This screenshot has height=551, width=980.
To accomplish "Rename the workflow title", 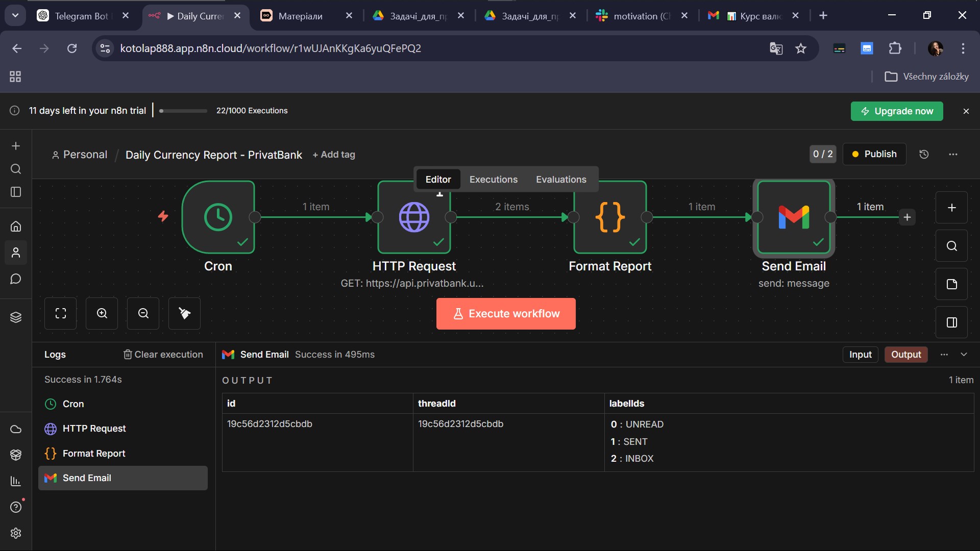I will click(x=214, y=155).
